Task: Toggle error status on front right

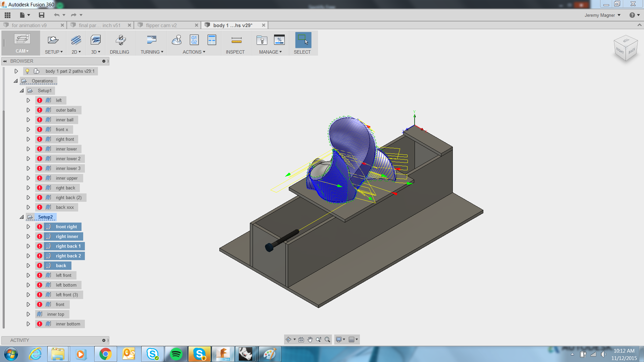Action: pos(39,227)
